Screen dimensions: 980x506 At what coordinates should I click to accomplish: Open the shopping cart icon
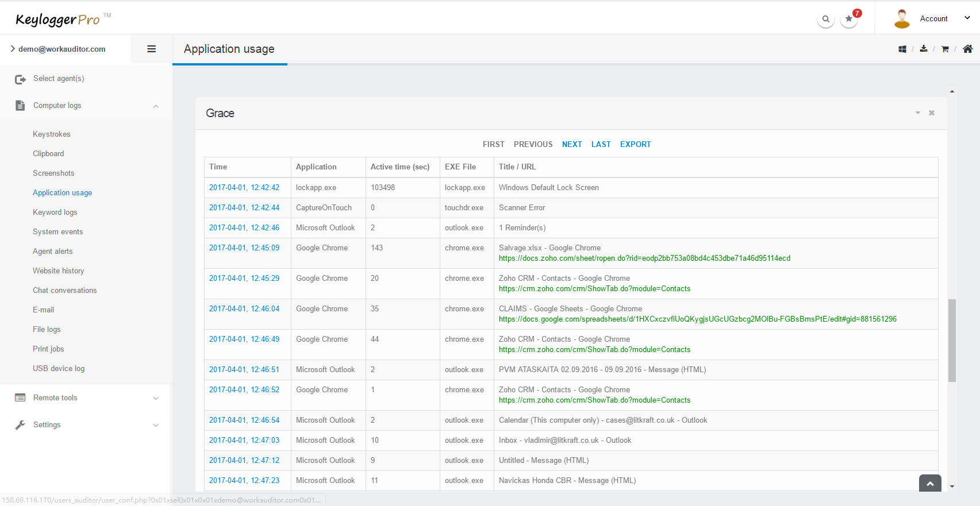(945, 49)
